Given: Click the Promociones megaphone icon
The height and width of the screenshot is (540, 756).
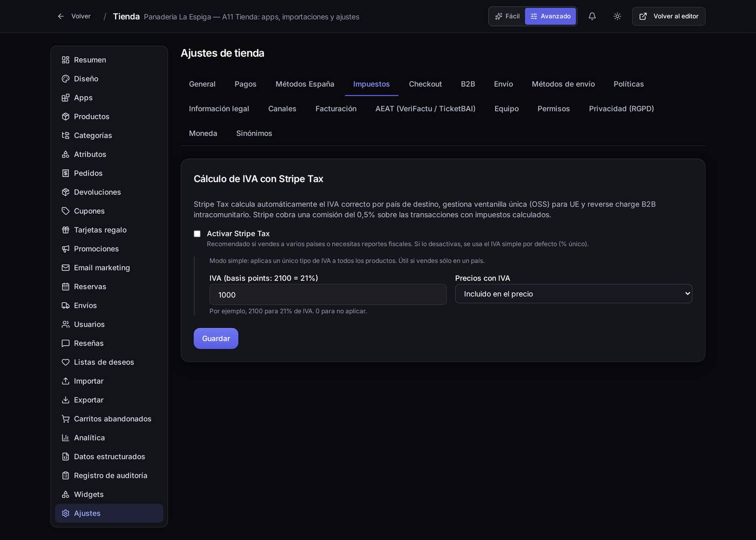Looking at the screenshot, I should [65, 249].
